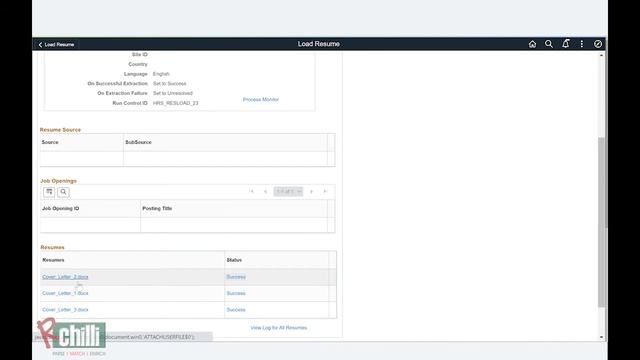The image size is (640, 360).
Task: Open the Cover_Letter_1.docx resume link
Action: pos(65,293)
